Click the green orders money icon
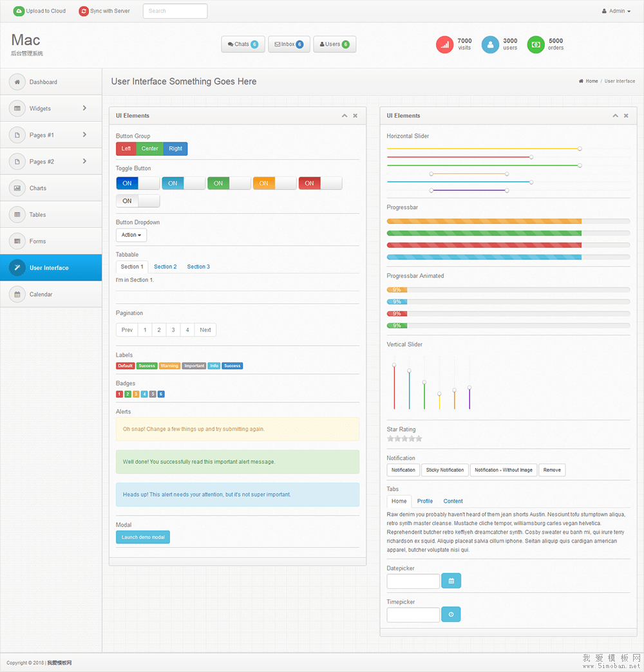This screenshot has height=672, width=644. 536,44
